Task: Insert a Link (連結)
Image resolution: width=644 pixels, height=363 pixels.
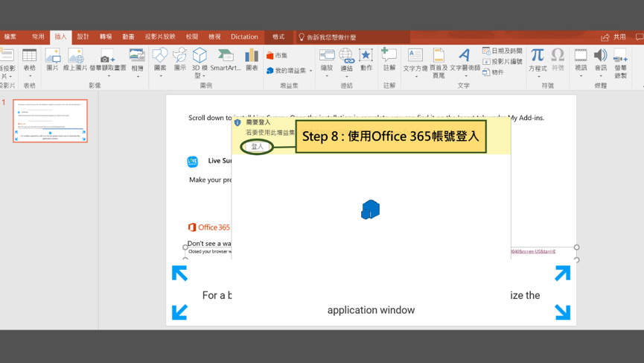Action: [x=346, y=55]
